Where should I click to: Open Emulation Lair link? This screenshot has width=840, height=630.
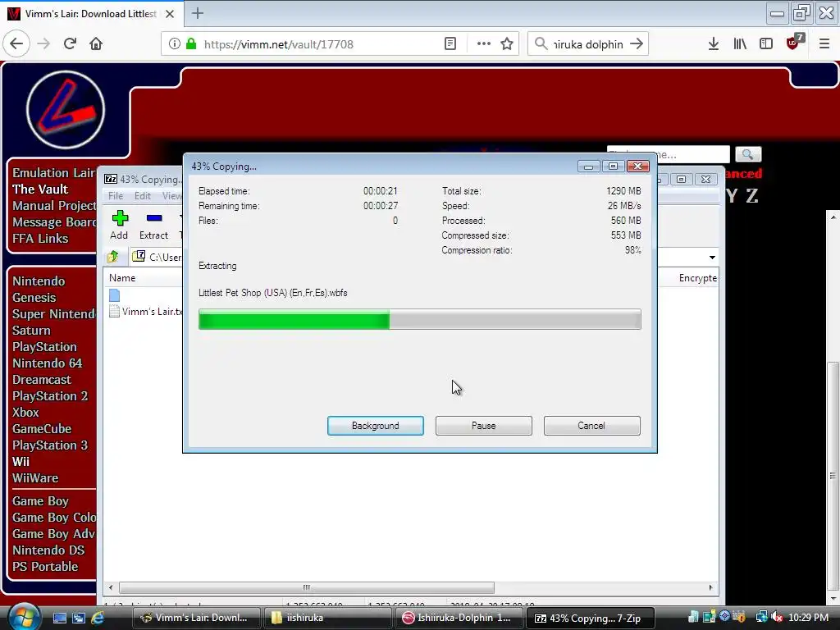coord(53,172)
